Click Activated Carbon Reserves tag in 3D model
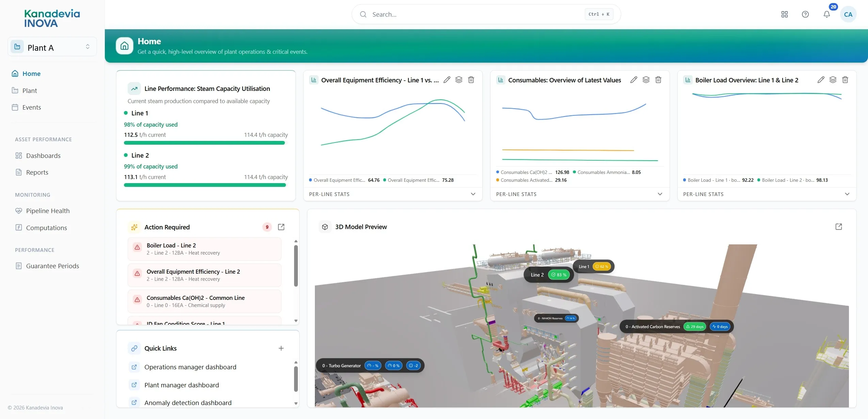The width and height of the screenshot is (868, 419). point(676,326)
